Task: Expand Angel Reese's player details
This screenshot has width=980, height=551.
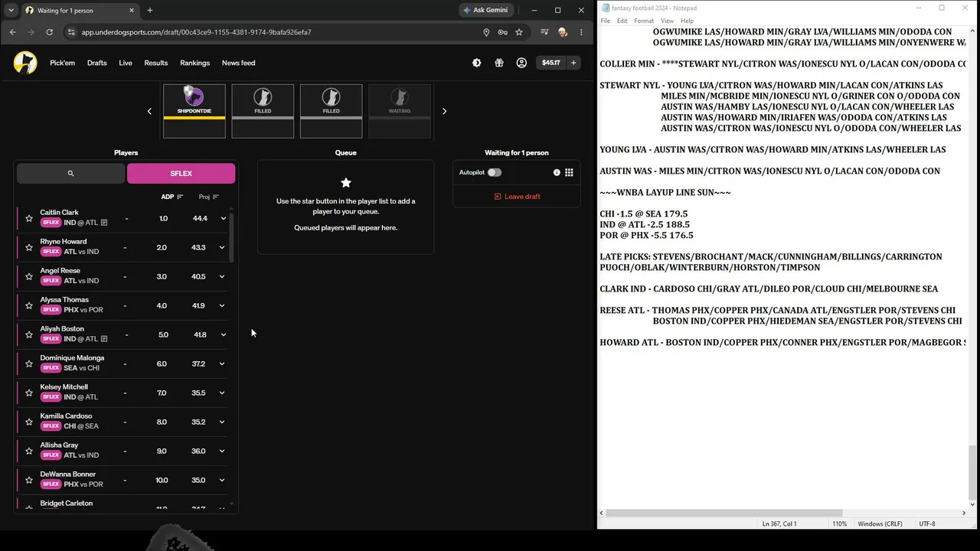Action: point(222,276)
